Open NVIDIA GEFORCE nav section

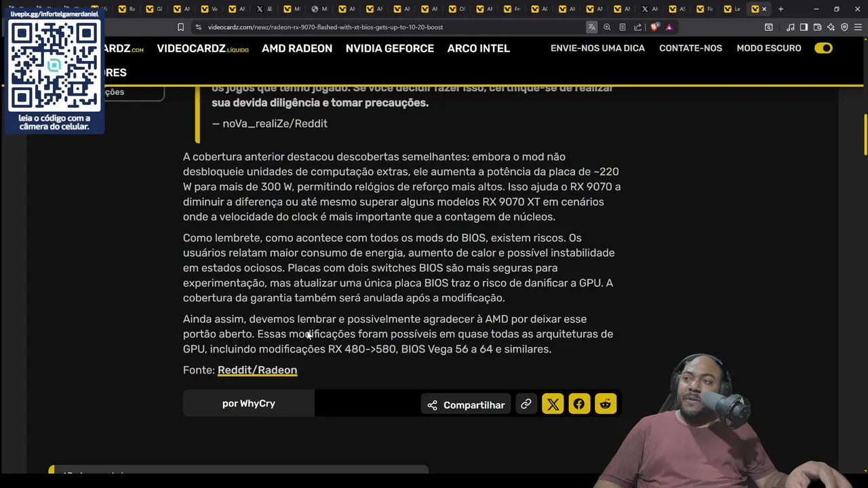point(390,49)
